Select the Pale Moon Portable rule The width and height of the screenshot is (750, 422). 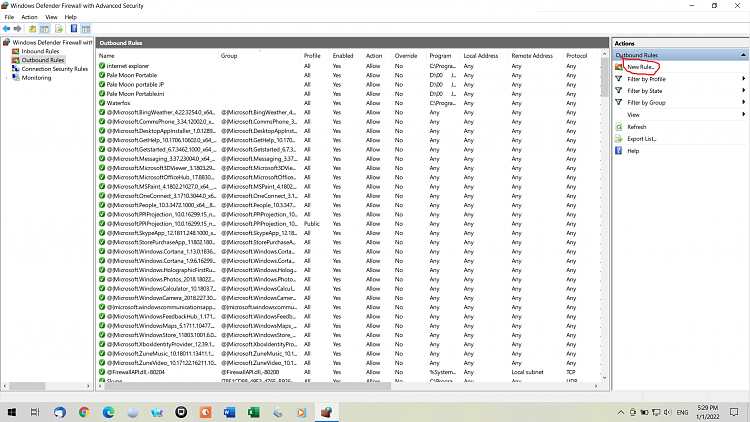[132, 75]
